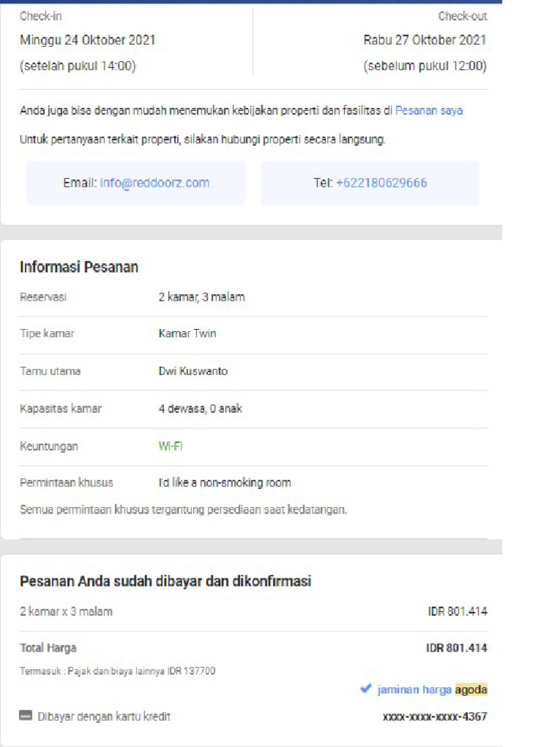Click the Kamar Twin room type value
The width and height of the screenshot is (560, 747).
187,333
